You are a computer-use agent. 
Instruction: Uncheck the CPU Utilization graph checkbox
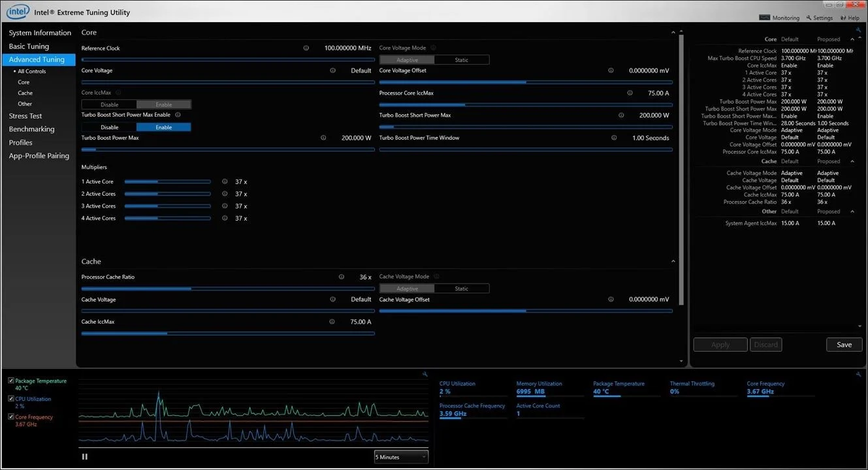tap(11, 399)
